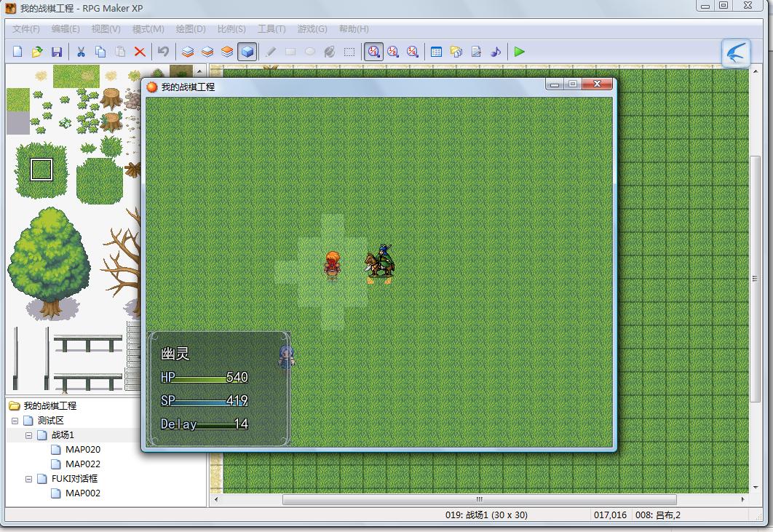Open the 游戏(G) menu
This screenshot has height=532, width=773.
tap(312, 29)
